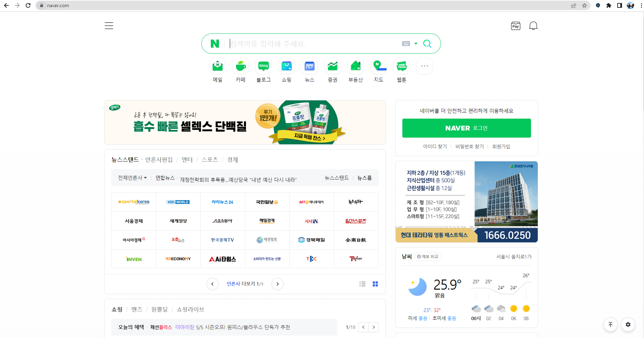Image resolution: width=644 pixels, height=338 pixels.
Task: Open the 세계일보 publisher logo
Action: point(178,221)
